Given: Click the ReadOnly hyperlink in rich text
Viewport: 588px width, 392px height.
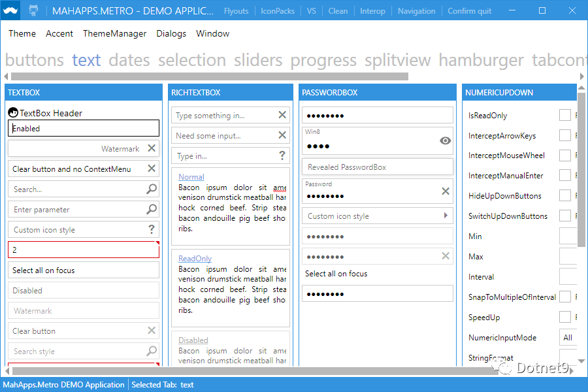Looking at the screenshot, I should [195, 259].
